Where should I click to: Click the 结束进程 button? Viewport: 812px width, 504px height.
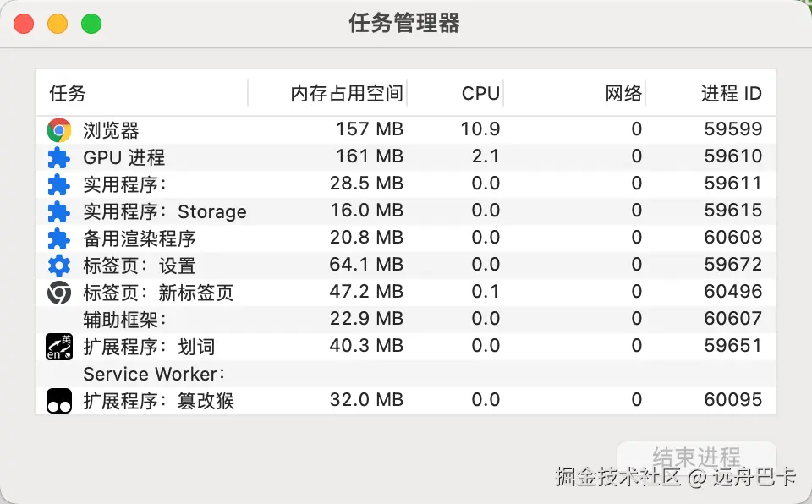(696, 457)
